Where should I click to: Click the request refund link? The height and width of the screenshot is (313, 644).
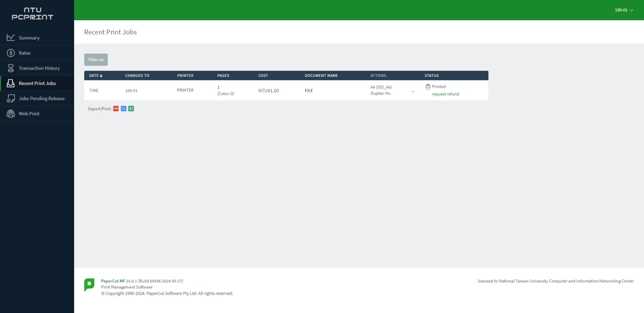point(445,94)
